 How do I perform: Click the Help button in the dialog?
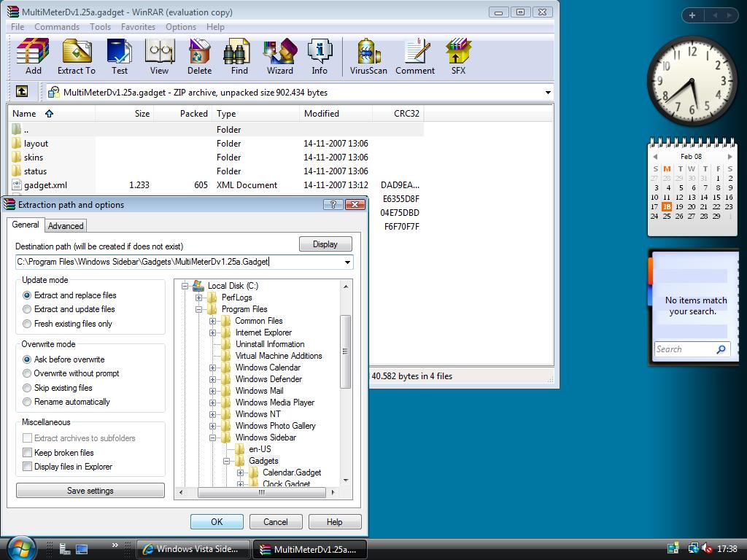[x=334, y=522]
